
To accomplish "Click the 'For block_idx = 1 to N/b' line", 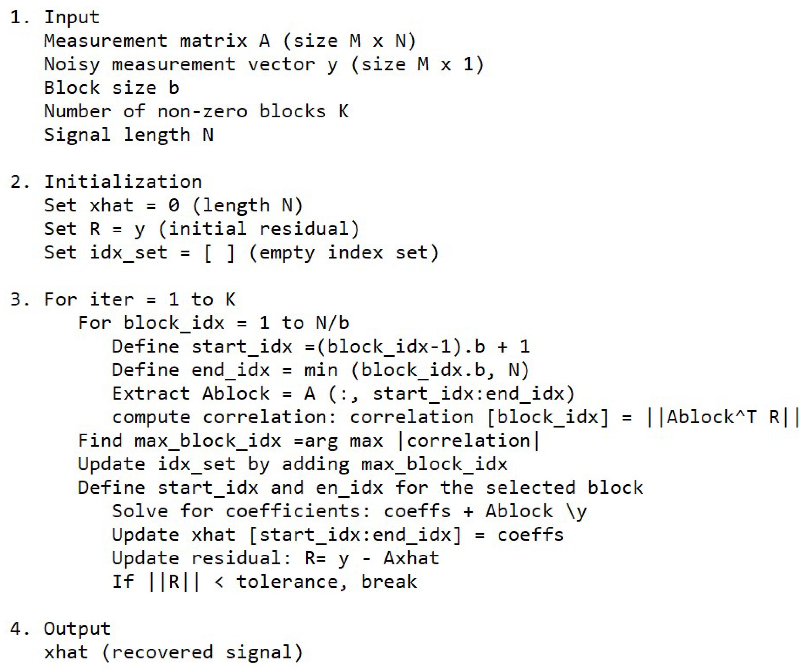I will (213, 323).
